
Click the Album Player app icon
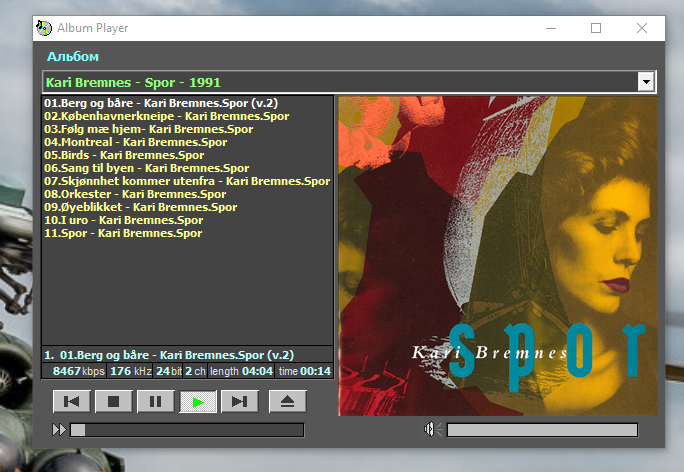point(44,28)
